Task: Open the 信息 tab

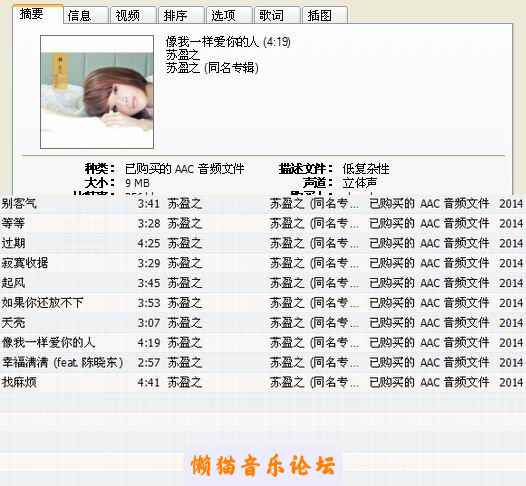Action: click(86, 15)
